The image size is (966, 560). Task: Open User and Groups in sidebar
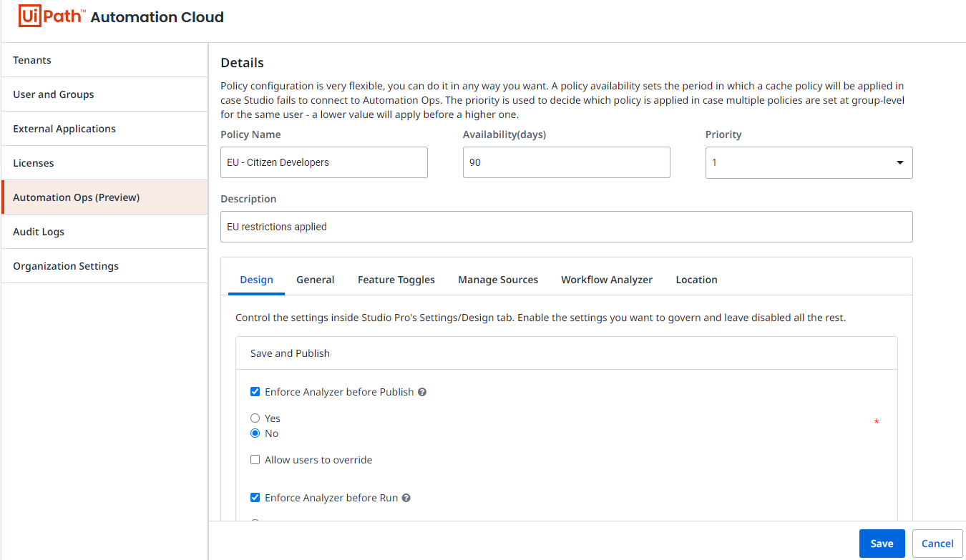pyautogui.click(x=104, y=94)
